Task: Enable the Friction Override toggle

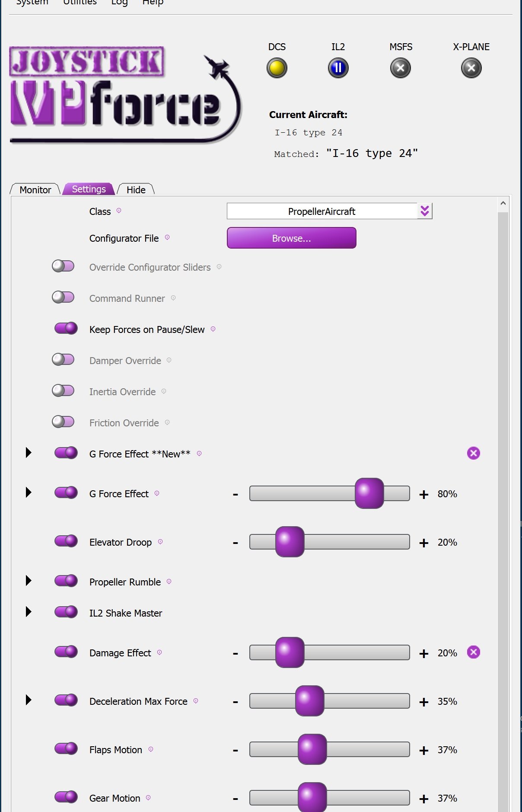Action: pos(63,422)
